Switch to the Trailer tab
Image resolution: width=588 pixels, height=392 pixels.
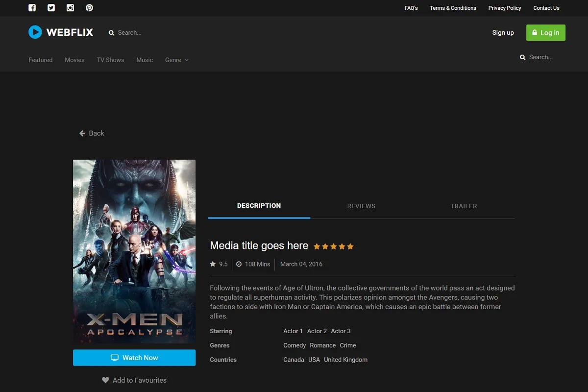[x=464, y=206]
